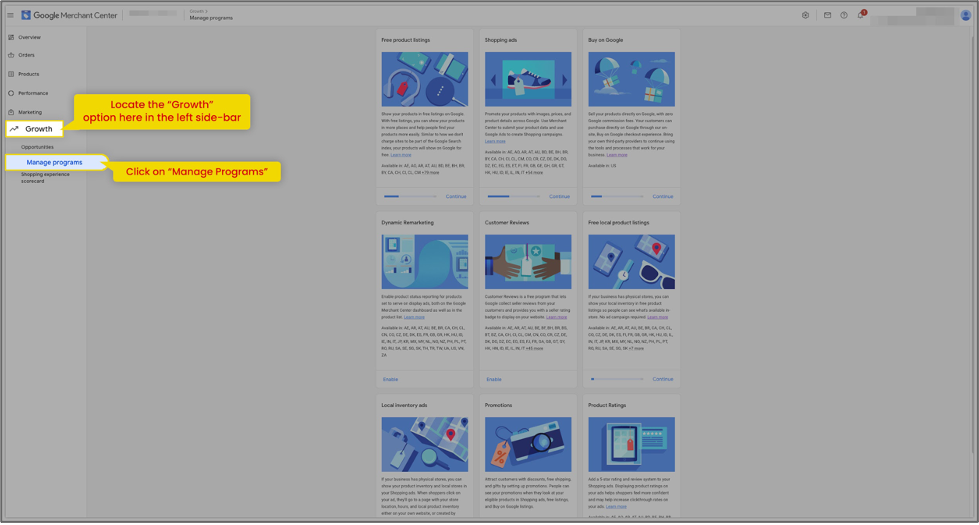Continue the Buy on Google setup
979x525 pixels.
click(662, 197)
